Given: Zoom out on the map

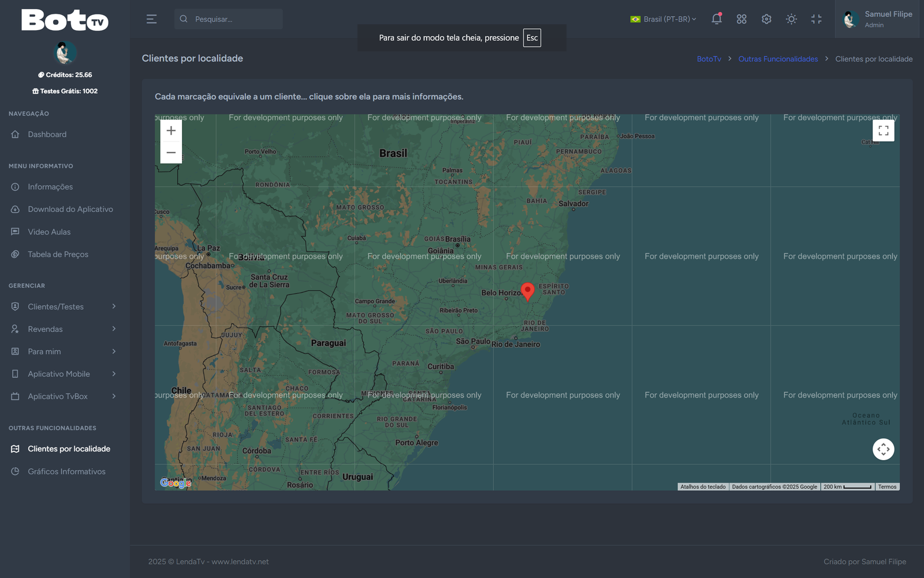Looking at the screenshot, I should [171, 153].
